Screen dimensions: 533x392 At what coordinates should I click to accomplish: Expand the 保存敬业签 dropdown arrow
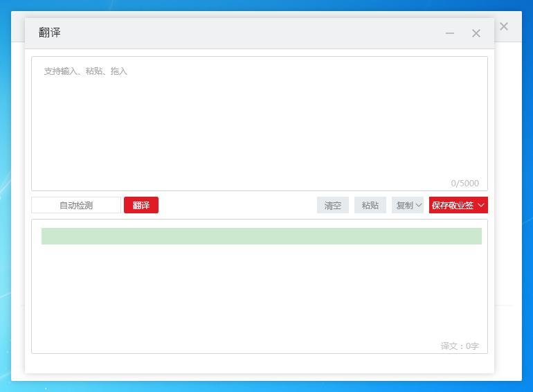(481, 205)
